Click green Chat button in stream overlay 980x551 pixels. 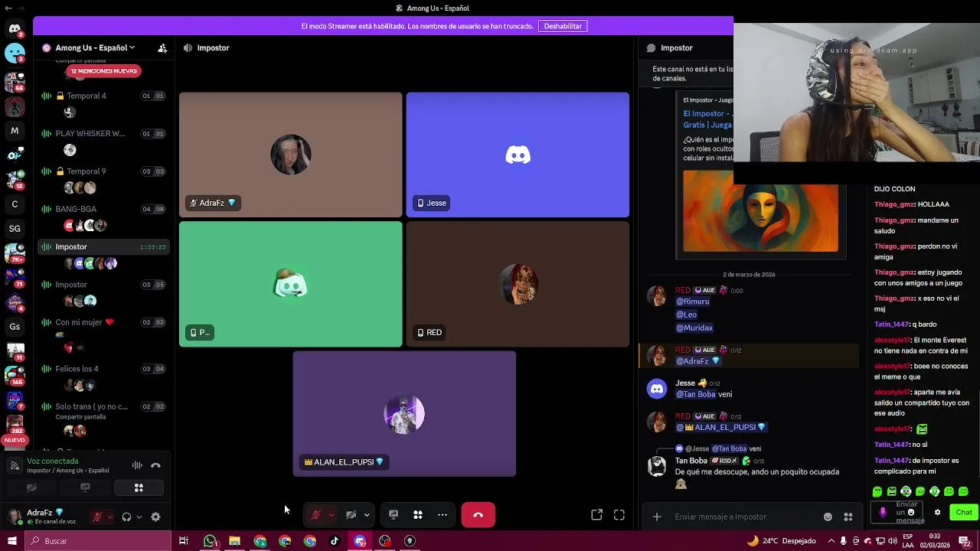click(x=964, y=513)
